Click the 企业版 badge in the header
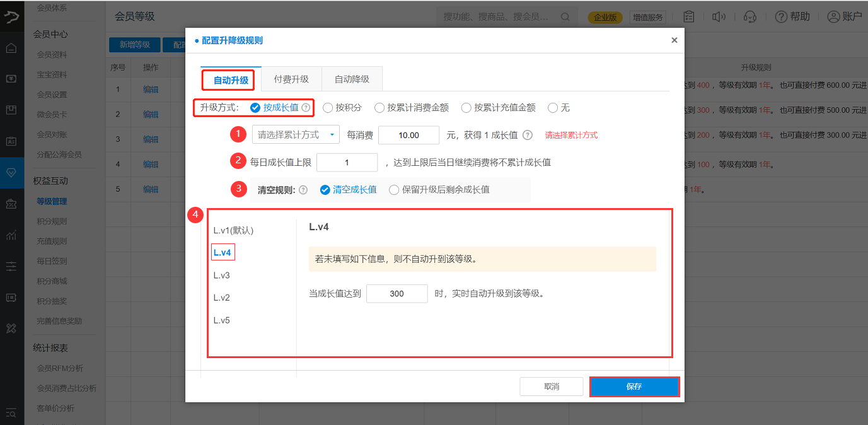 click(605, 18)
